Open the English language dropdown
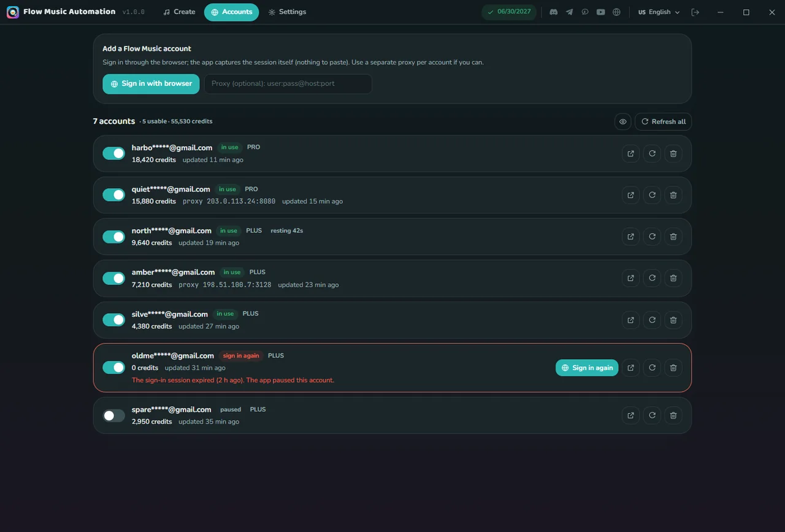Viewport: 785px width, 532px height. 659,12
